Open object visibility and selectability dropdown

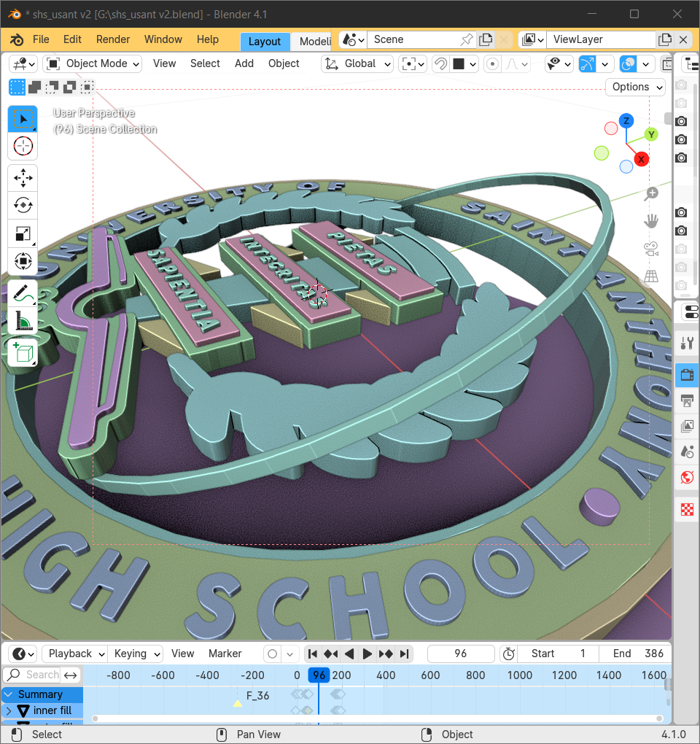559,63
